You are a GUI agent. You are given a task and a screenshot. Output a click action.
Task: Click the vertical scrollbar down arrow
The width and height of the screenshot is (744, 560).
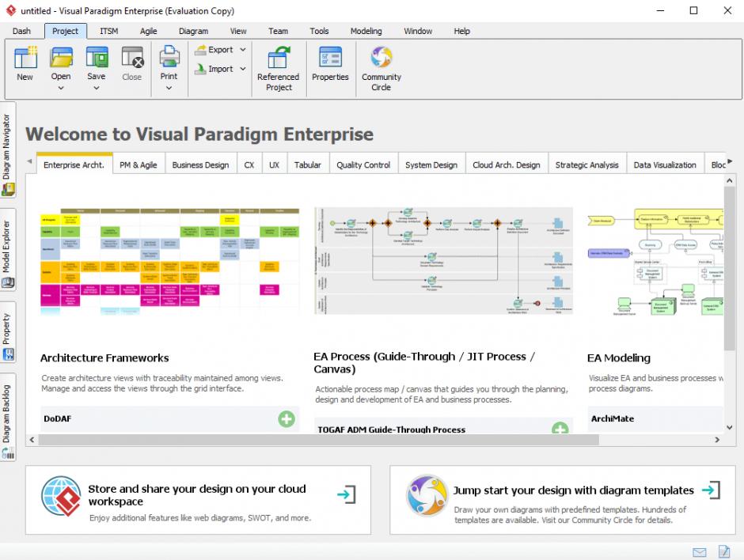(x=729, y=427)
